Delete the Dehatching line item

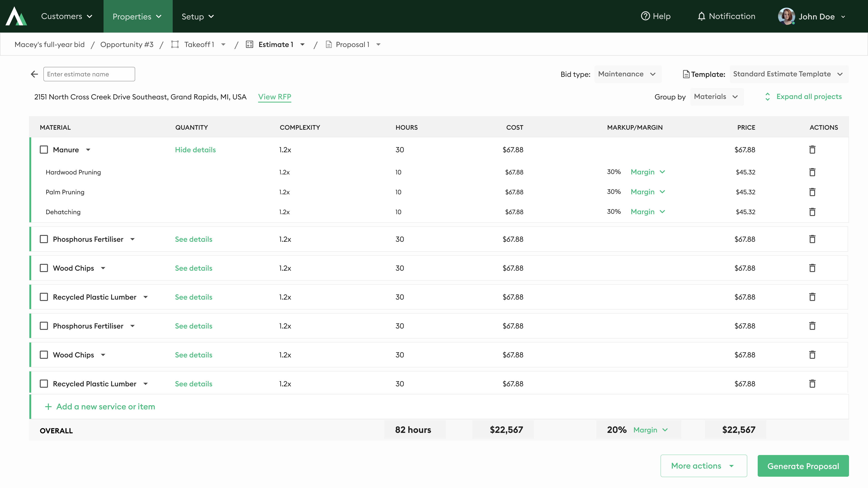click(x=812, y=212)
